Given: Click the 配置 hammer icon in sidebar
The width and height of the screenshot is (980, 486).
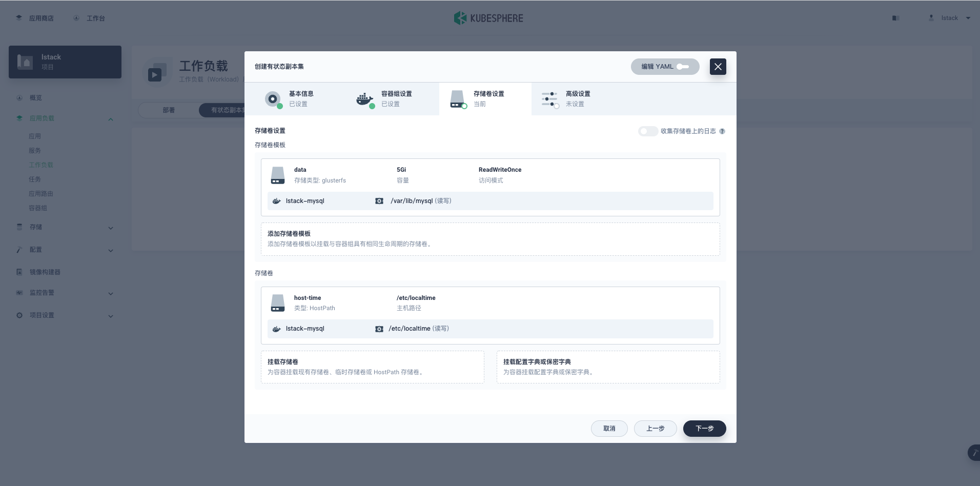Looking at the screenshot, I should pyautogui.click(x=19, y=250).
